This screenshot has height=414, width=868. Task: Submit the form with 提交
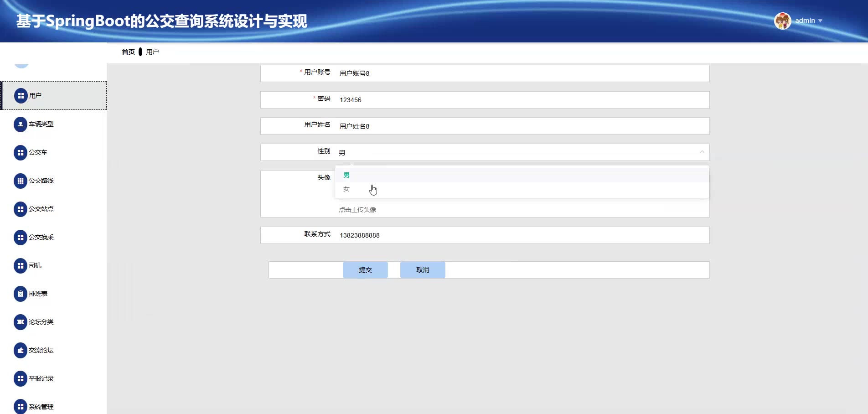coord(365,270)
